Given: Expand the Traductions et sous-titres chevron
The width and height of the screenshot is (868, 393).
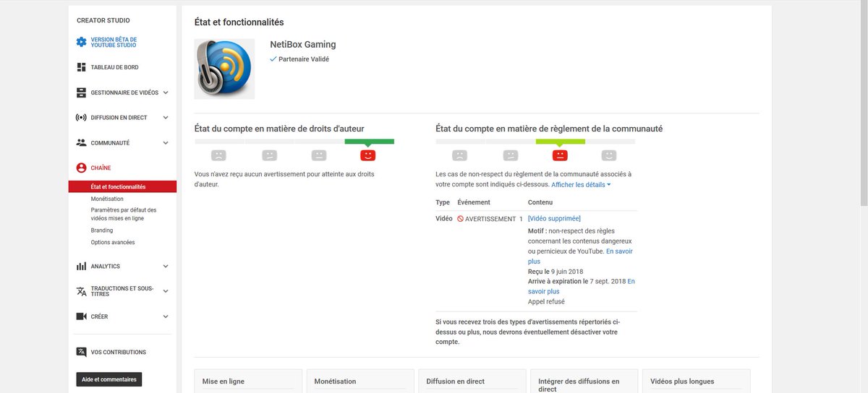Looking at the screenshot, I should point(166,291).
